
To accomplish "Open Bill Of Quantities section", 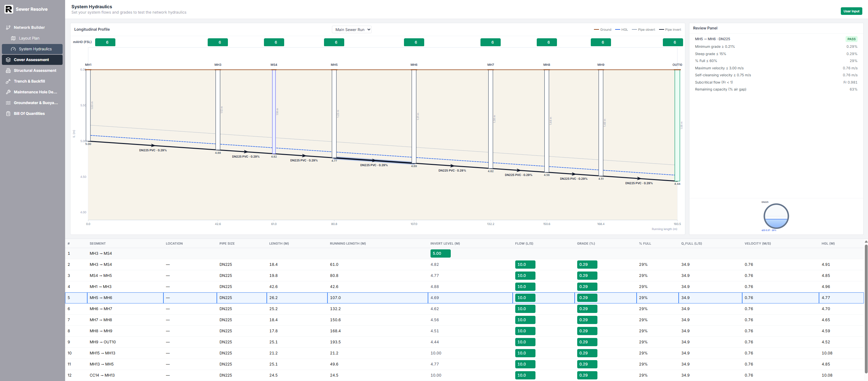I will point(32,113).
